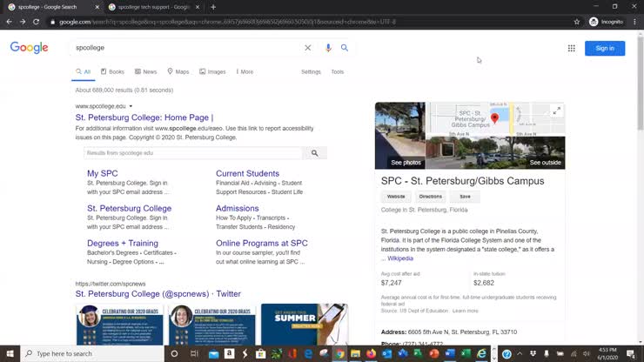The image size is (644, 362).
Task: Go forward with the browser forward arrow
Action: click(x=23, y=22)
